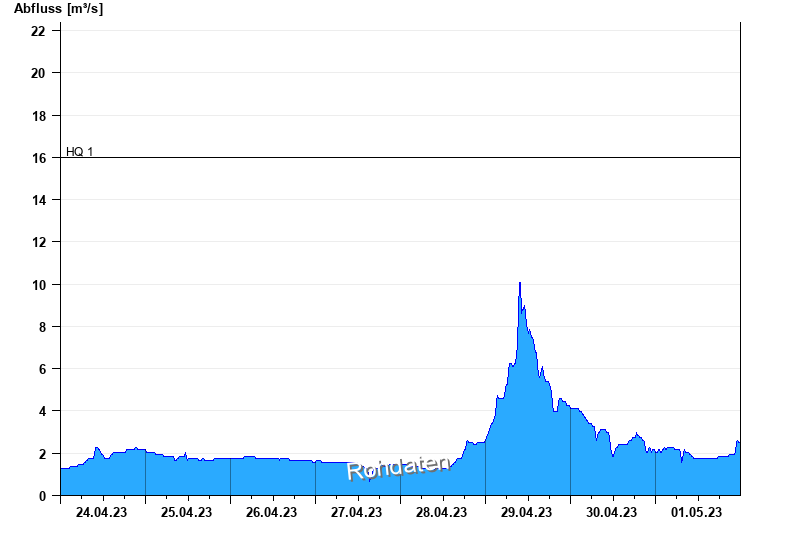Click the date label 24.04.23
This screenshot has width=800, height=550.
point(102,512)
